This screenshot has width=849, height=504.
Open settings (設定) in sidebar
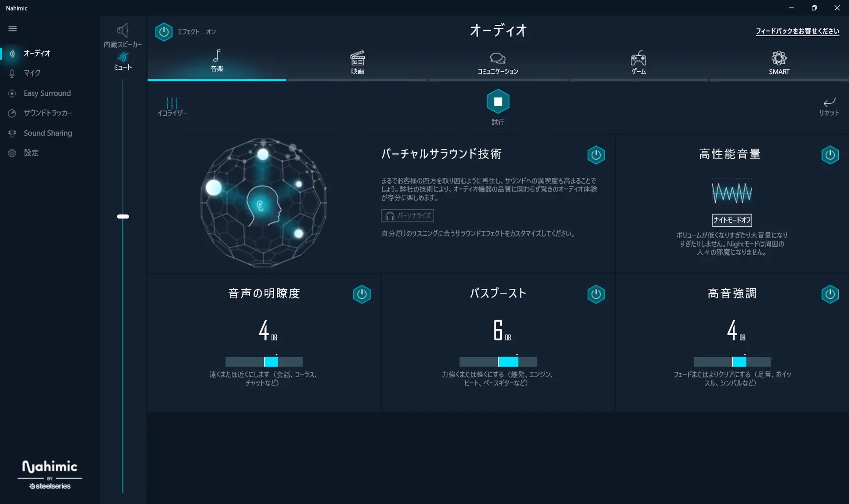tap(31, 153)
